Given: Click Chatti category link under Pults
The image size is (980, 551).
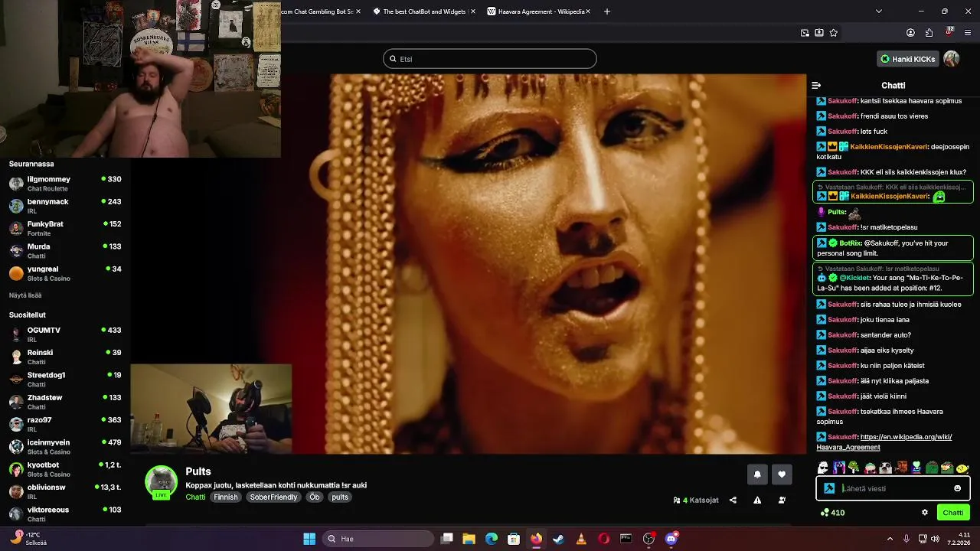Looking at the screenshot, I should [195, 497].
